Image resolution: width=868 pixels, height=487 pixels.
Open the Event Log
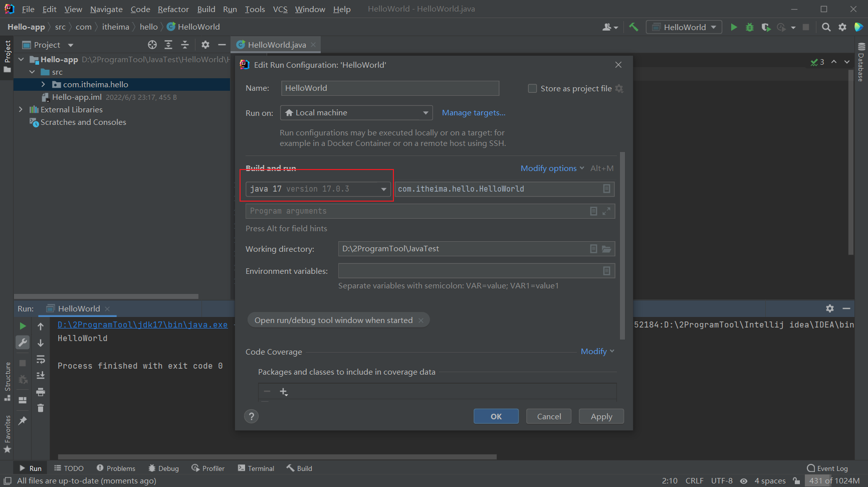(827, 468)
